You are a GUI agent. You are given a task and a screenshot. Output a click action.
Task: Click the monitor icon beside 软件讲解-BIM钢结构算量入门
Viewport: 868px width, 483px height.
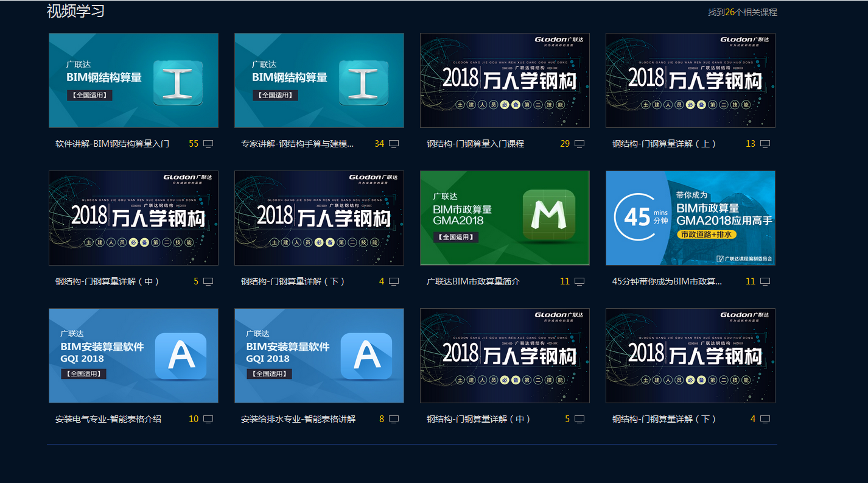click(x=208, y=144)
